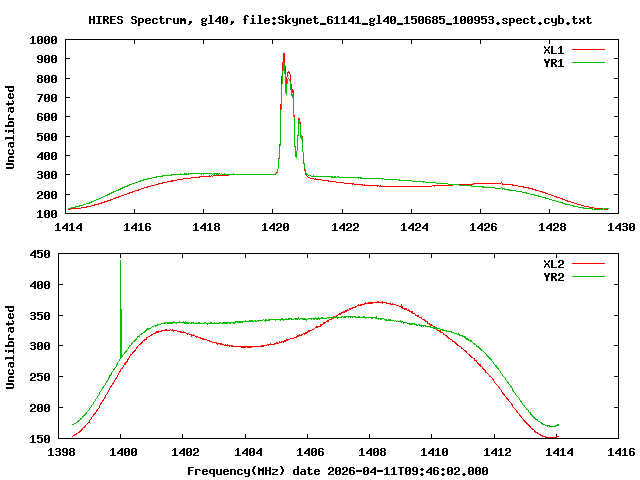The image size is (640, 480).
Task: Click the green YR2 legend line sample
Action: [x=588, y=277]
